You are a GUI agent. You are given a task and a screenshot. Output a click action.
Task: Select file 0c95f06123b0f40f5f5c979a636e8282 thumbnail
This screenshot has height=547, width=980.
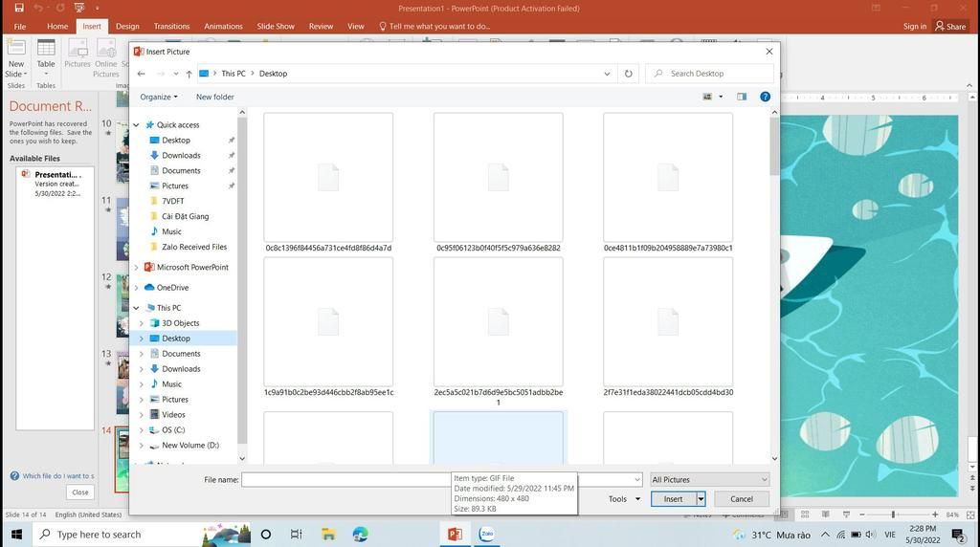tap(498, 177)
